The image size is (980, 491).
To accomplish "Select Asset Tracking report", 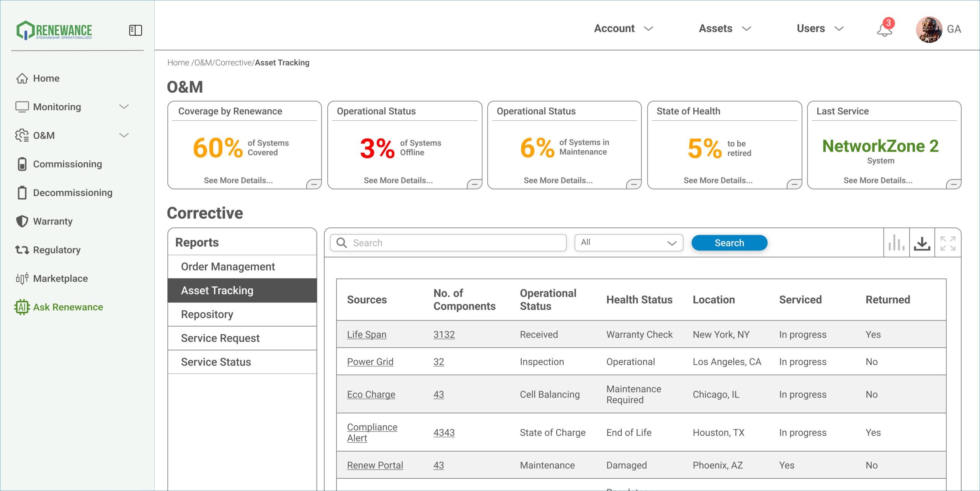I will point(242,290).
